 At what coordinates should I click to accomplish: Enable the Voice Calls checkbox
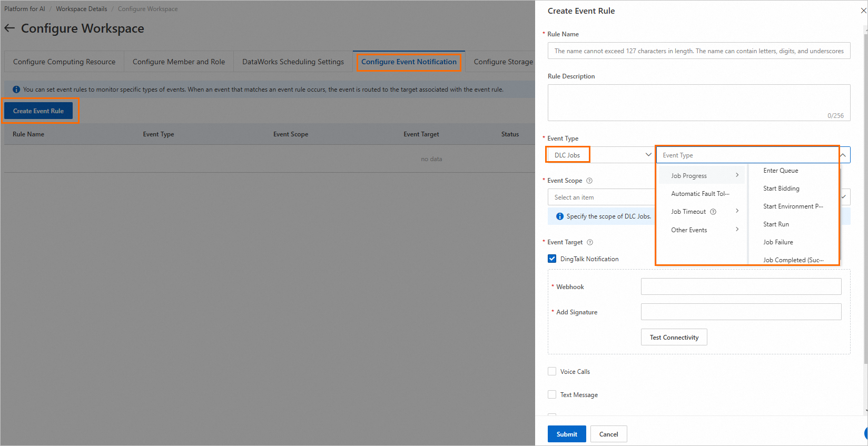coord(552,371)
